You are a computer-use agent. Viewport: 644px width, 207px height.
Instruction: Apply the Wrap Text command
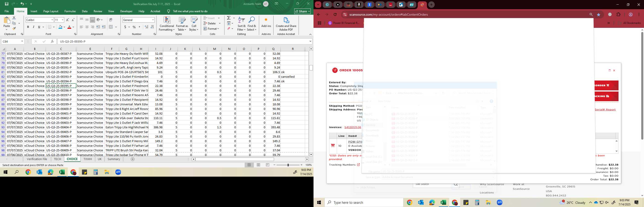111,20
